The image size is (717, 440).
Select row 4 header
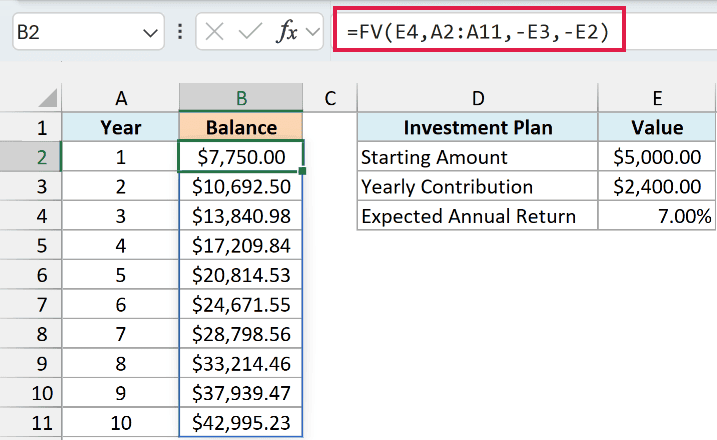click(31, 215)
